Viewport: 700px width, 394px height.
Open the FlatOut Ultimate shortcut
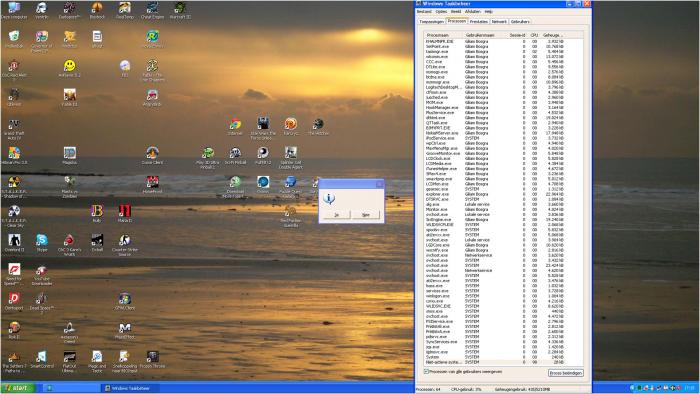click(69, 361)
